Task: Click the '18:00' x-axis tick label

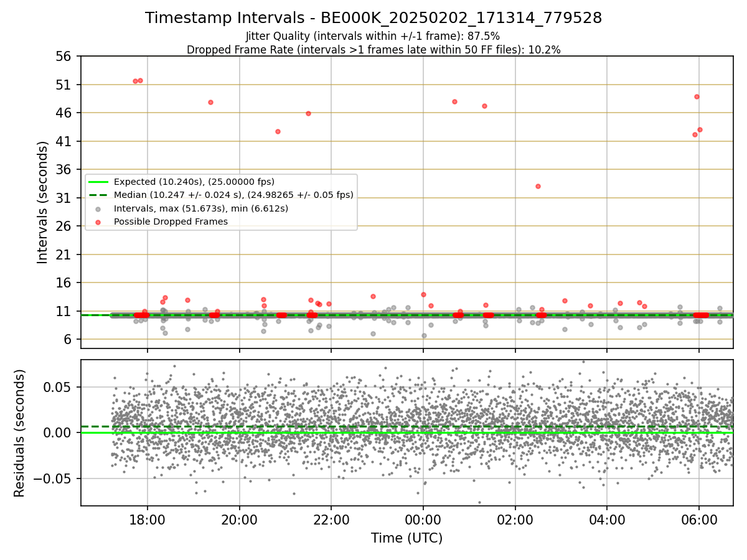Action: pyautogui.click(x=148, y=519)
